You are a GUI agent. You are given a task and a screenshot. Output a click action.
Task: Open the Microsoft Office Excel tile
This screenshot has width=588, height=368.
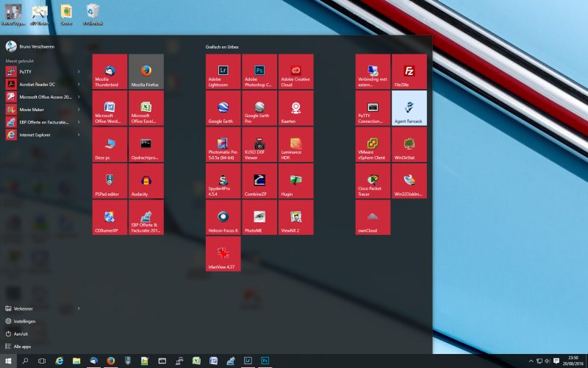click(146, 107)
